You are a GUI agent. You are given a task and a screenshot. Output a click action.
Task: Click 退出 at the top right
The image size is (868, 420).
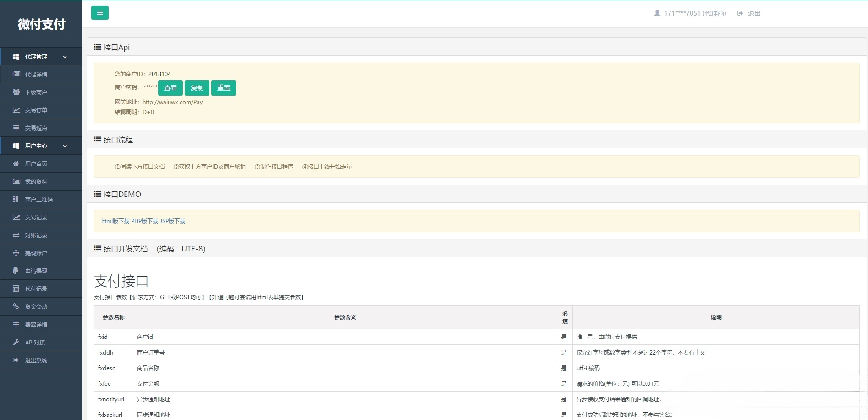(x=753, y=13)
